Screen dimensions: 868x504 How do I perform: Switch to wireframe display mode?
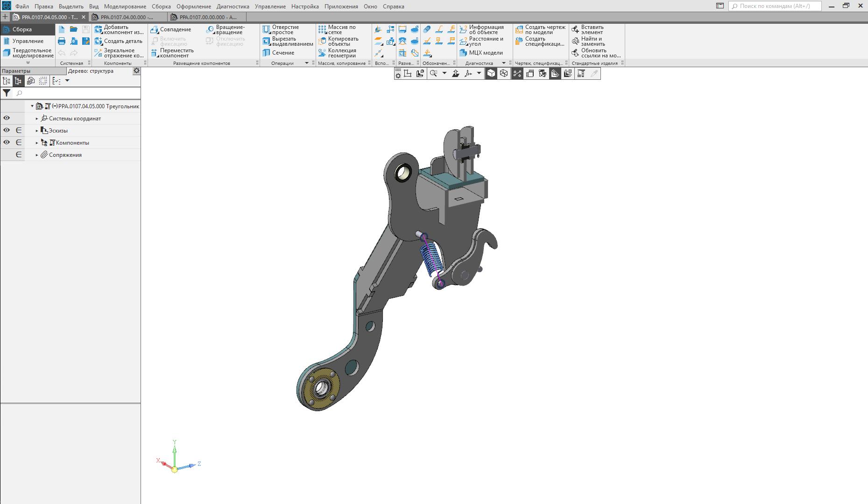(x=504, y=73)
